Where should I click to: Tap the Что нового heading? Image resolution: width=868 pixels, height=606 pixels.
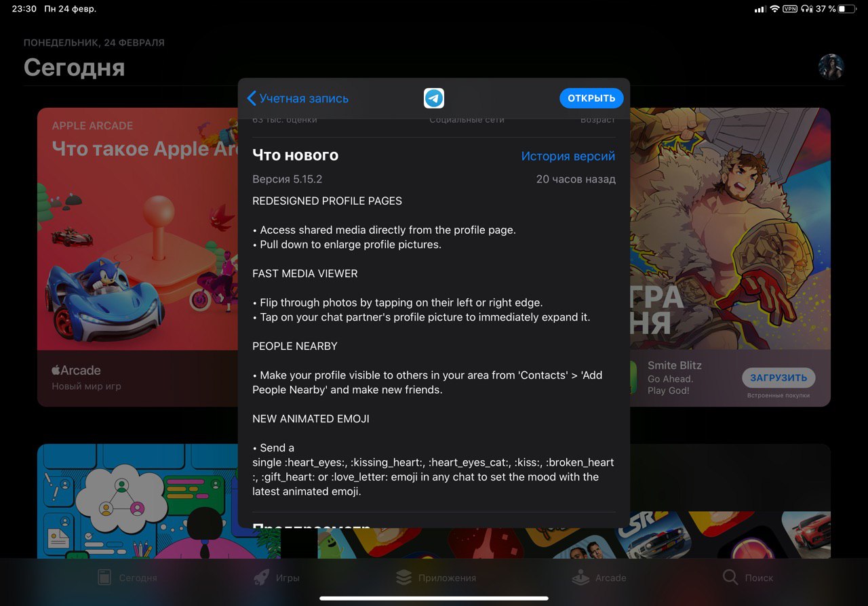coord(295,155)
